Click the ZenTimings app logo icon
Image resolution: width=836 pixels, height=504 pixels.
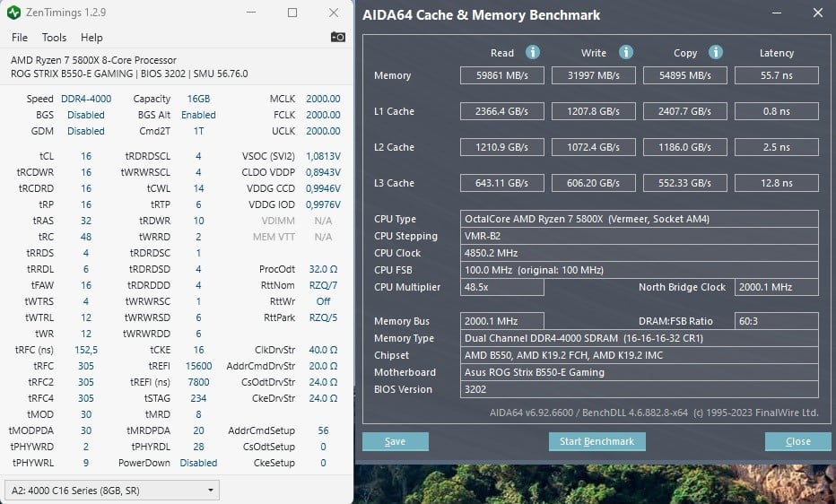(13, 13)
